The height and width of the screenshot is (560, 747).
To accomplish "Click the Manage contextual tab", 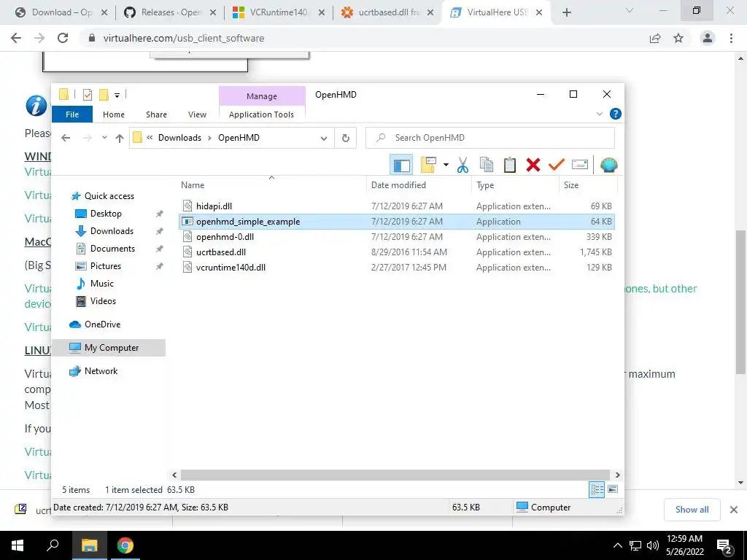I will click(262, 96).
